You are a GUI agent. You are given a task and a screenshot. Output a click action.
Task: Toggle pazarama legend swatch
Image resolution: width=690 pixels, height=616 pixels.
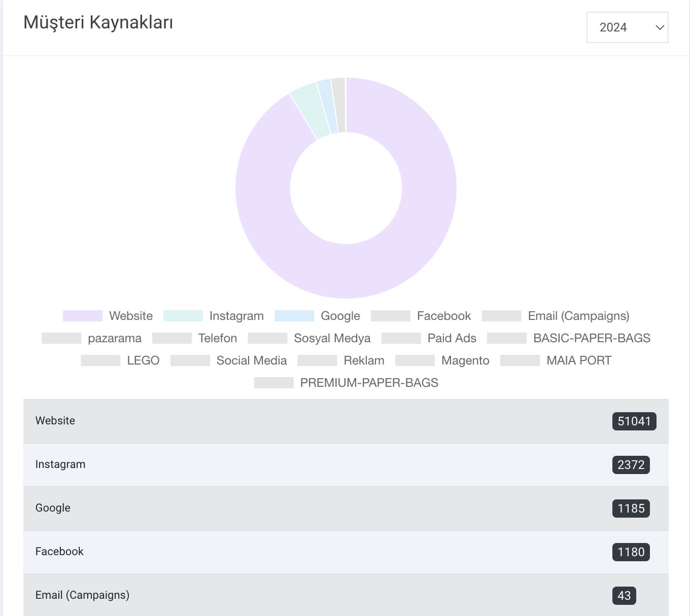pos(61,338)
